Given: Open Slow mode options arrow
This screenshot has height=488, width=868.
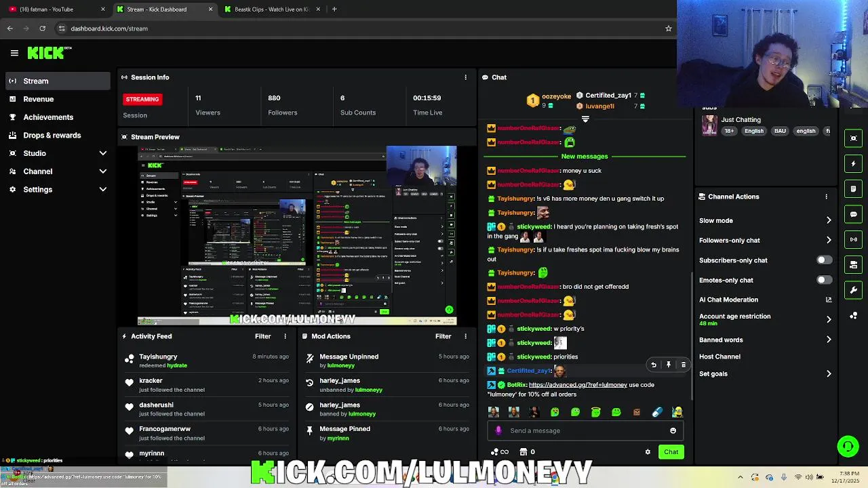Looking at the screenshot, I should tap(829, 220).
